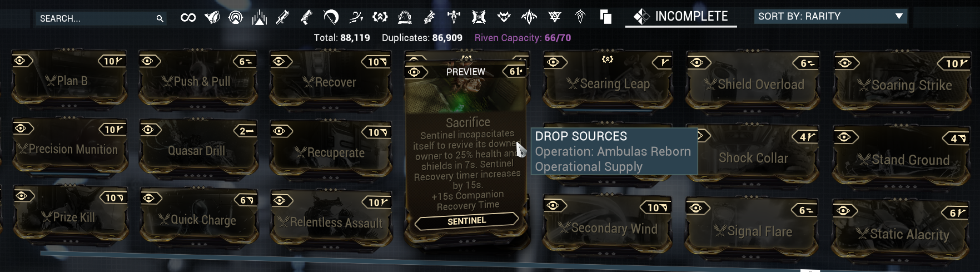Filter by rifle primary weapon icon
This screenshot has height=272, width=980.
point(282,18)
